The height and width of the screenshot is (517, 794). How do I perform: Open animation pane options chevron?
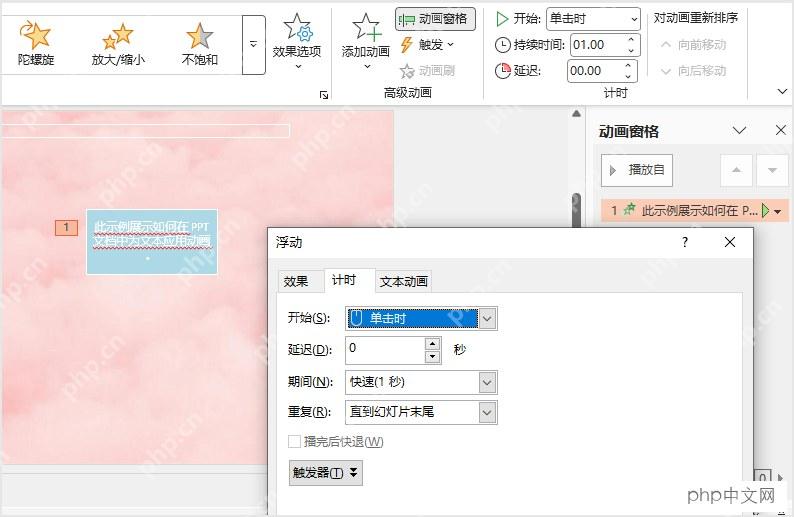[x=740, y=131]
